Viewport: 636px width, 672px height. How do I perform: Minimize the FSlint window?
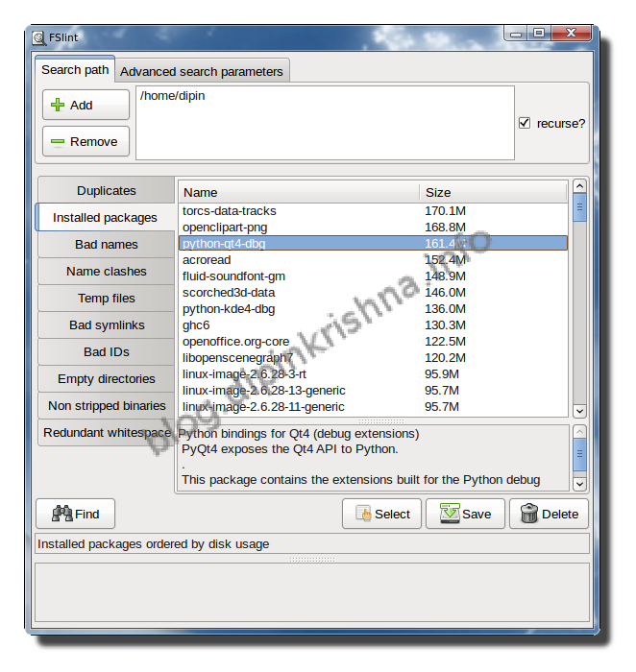[x=516, y=34]
